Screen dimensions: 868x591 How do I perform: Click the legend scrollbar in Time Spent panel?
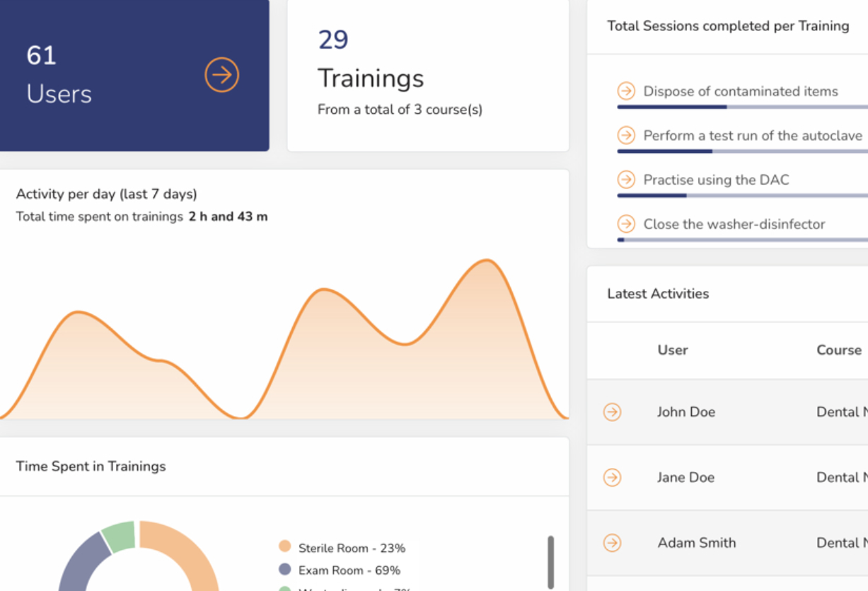tap(551, 562)
